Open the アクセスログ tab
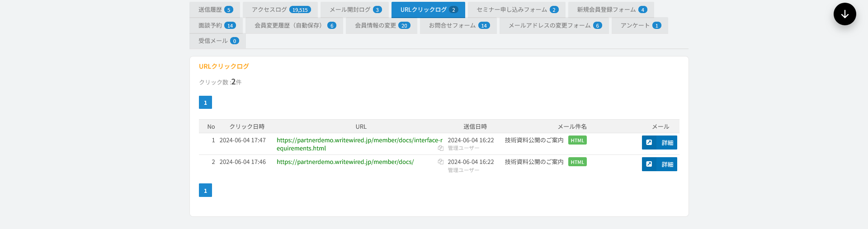The height and width of the screenshot is (229, 868). click(x=280, y=9)
